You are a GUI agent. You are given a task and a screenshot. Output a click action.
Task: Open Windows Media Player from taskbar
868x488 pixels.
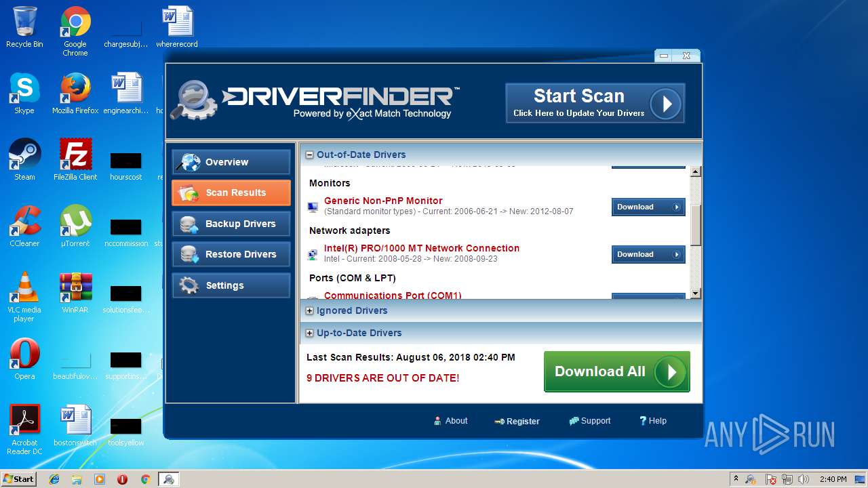point(100,479)
